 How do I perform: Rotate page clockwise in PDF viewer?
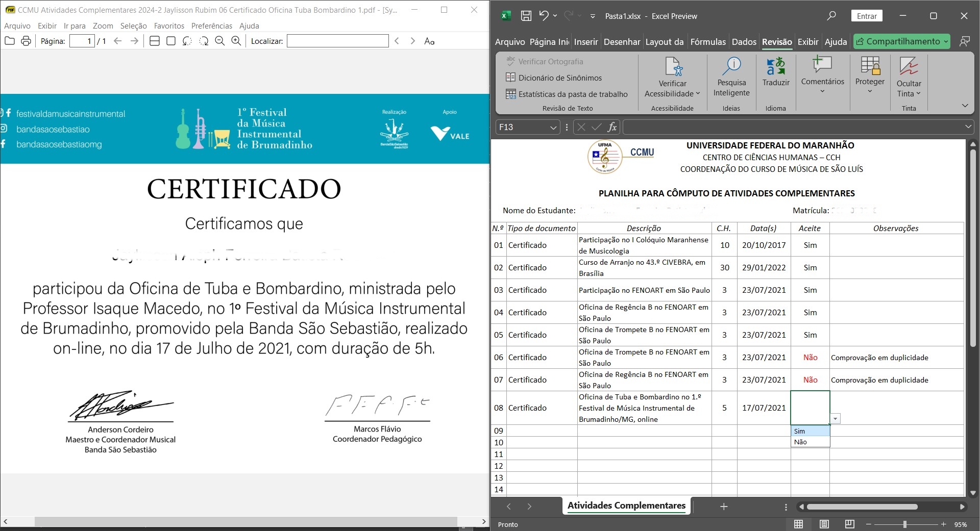(204, 41)
